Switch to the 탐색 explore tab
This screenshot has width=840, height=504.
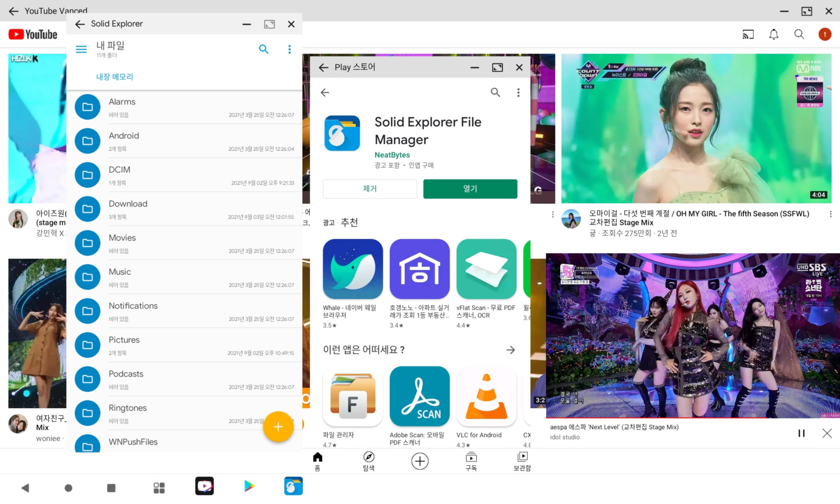click(x=368, y=461)
